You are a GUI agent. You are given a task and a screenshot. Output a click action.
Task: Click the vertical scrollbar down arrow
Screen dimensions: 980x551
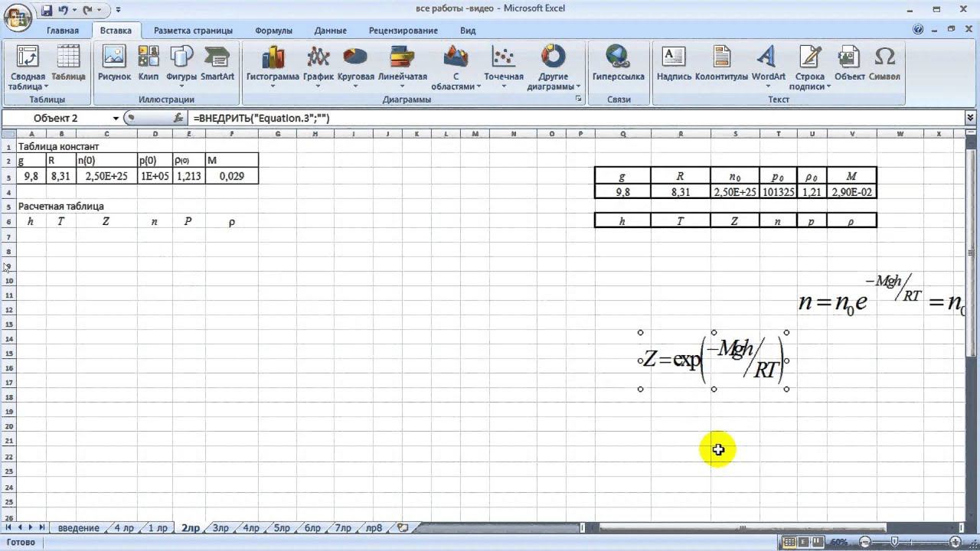click(x=972, y=516)
